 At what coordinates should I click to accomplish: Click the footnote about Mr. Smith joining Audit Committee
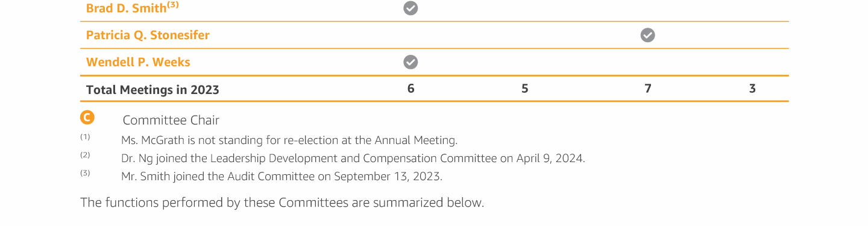pos(281,177)
